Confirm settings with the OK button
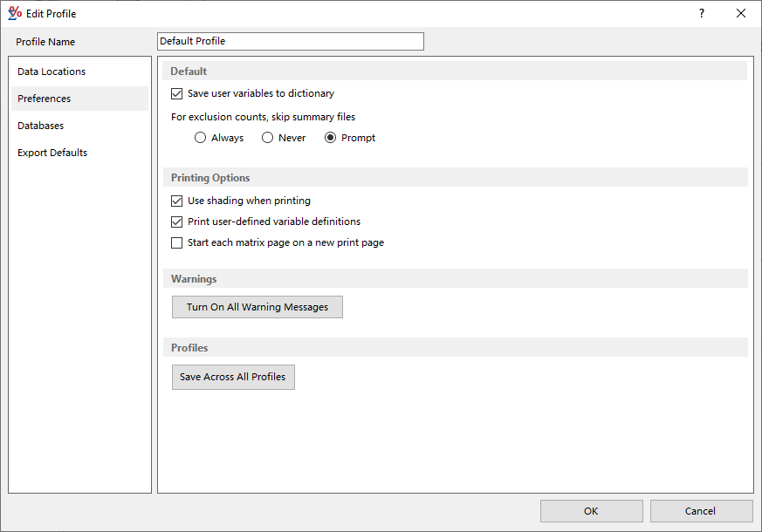This screenshot has width=762, height=532. point(591,511)
